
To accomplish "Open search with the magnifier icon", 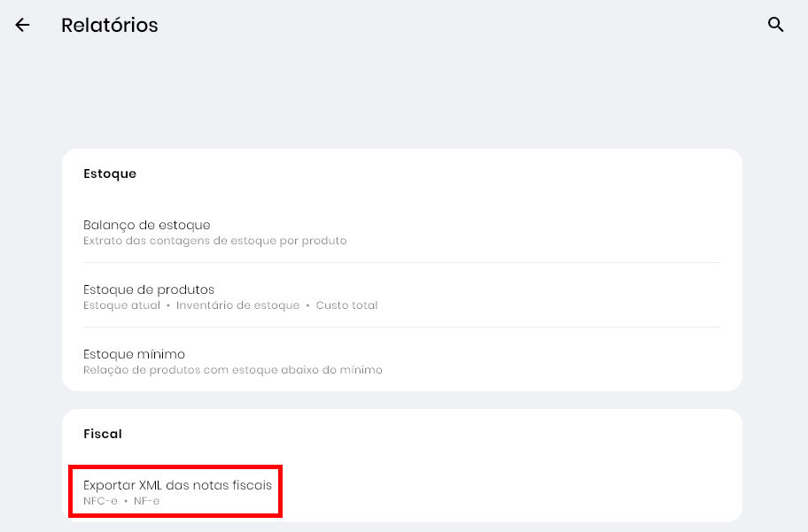I will [x=776, y=25].
